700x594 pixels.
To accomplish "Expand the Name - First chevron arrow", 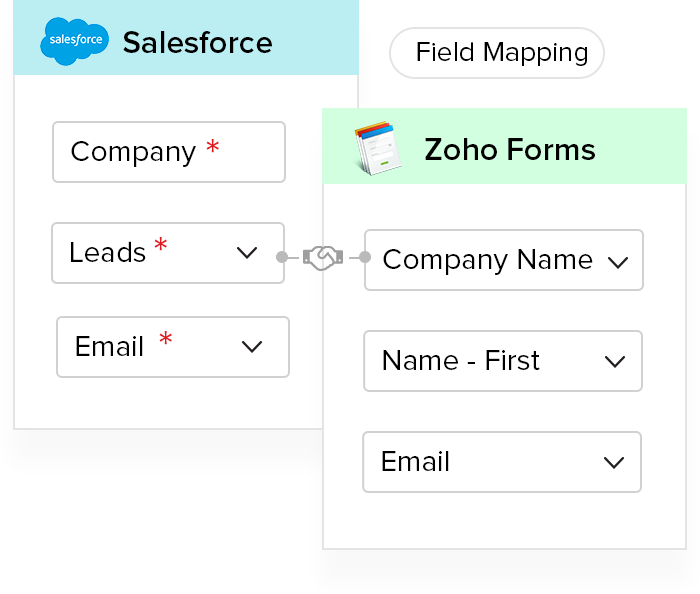I will [x=615, y=361].
